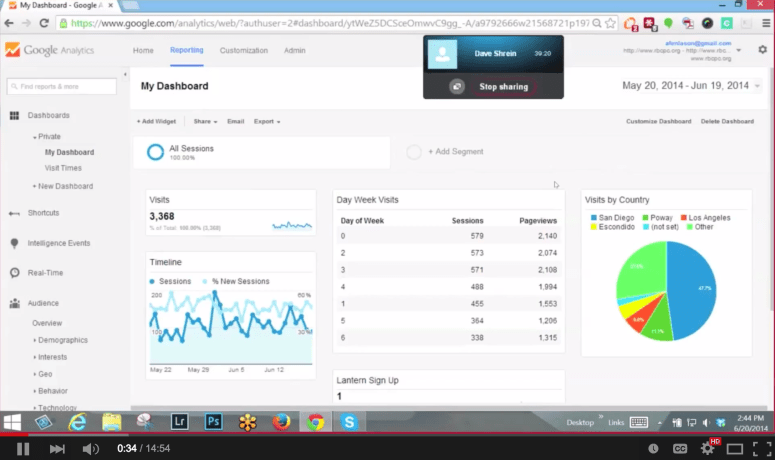Click the Sessions column header
The width and height of the screenshot is (775, 460).
tap(467, 221)
